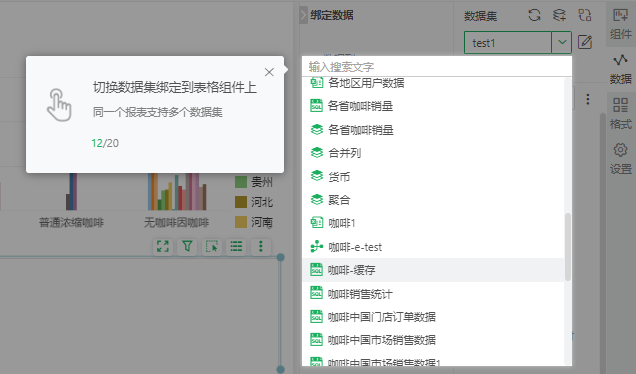636x374 pixels.
Task: Click the chart fullscreen expand icon
Action: pyautogui.click(x=163, y=246)
